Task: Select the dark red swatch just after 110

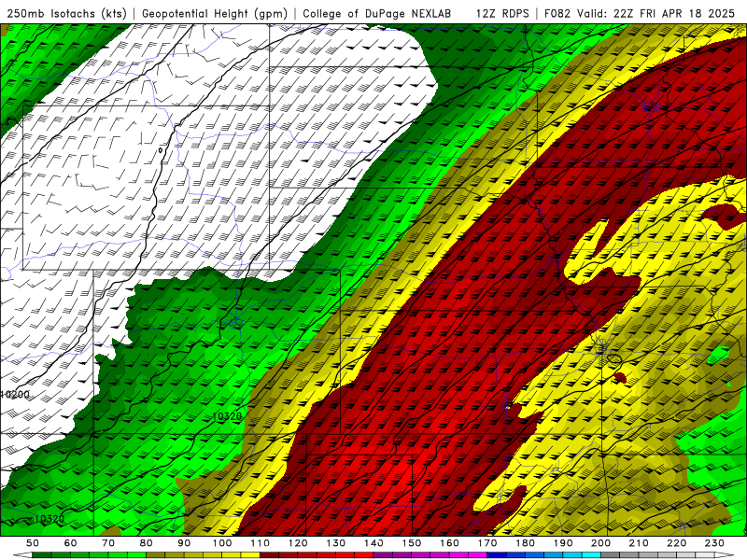Action: pyautogui.click(x=269, y=555)
